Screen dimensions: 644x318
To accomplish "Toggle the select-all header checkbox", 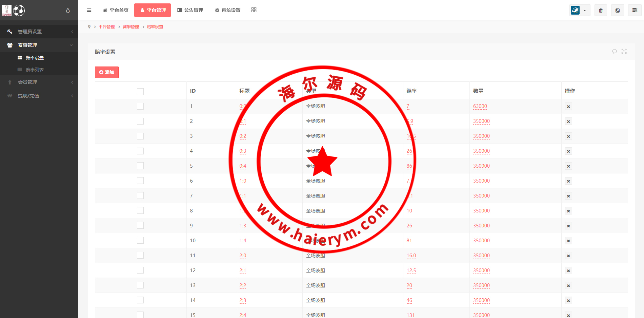I will pyautogui.click(x=140, y=91).
